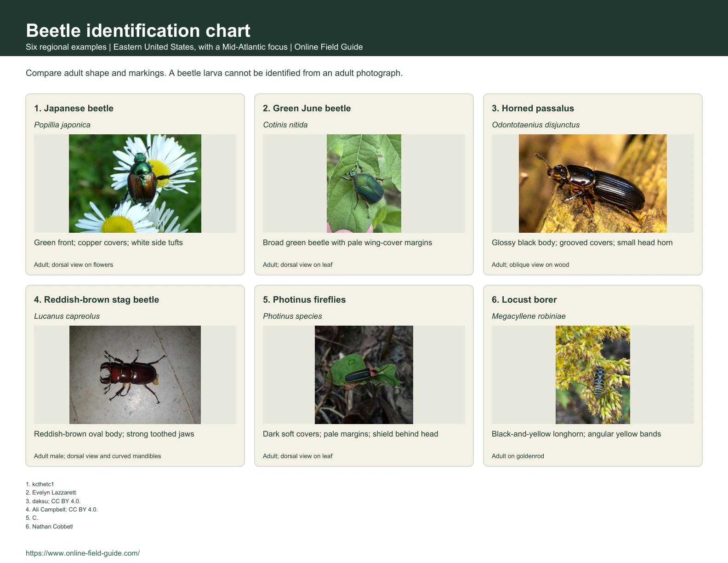
Task: Click the "5. Photinus fireflies" heading
Action: point(304,299)
